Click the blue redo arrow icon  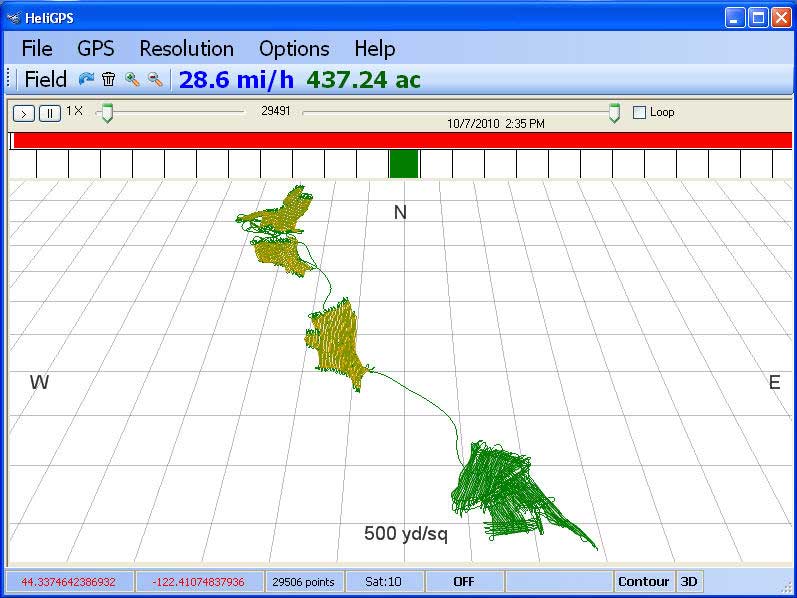pyautogui.click(x=86, y=80)
